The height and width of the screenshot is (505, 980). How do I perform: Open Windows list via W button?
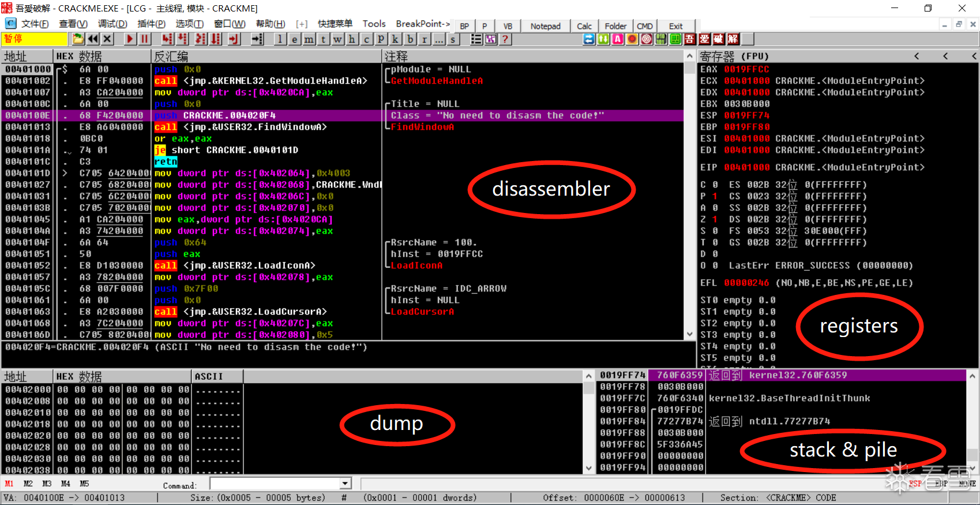tap(337, 39)
